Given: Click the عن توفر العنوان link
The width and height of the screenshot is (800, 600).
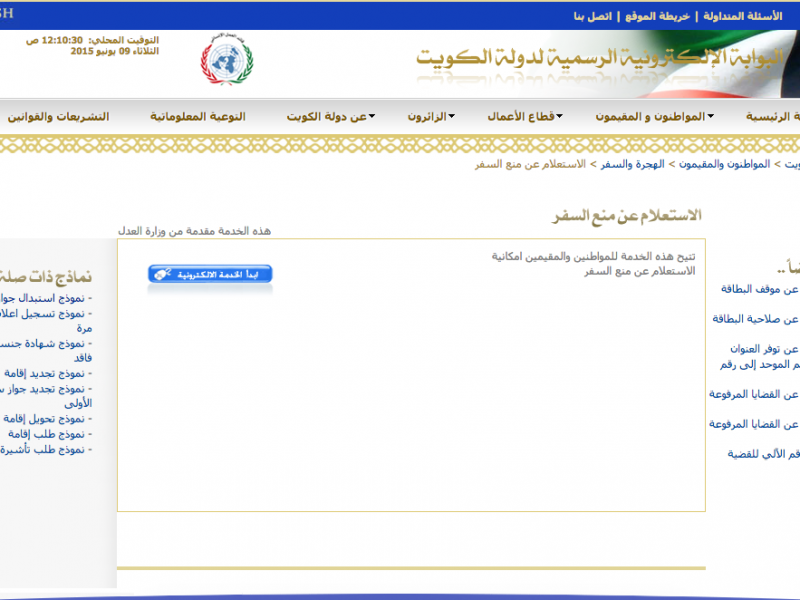Looking at the screenshot, I should point(764,349).
